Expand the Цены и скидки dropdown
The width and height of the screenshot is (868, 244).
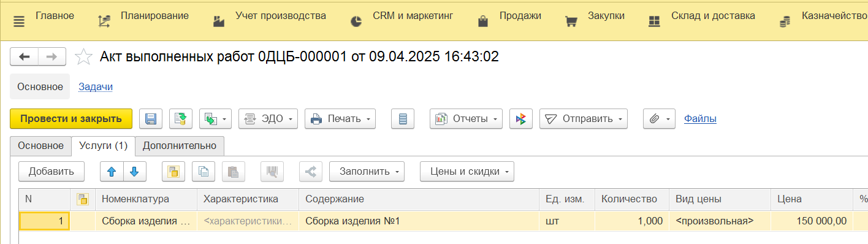467,172
